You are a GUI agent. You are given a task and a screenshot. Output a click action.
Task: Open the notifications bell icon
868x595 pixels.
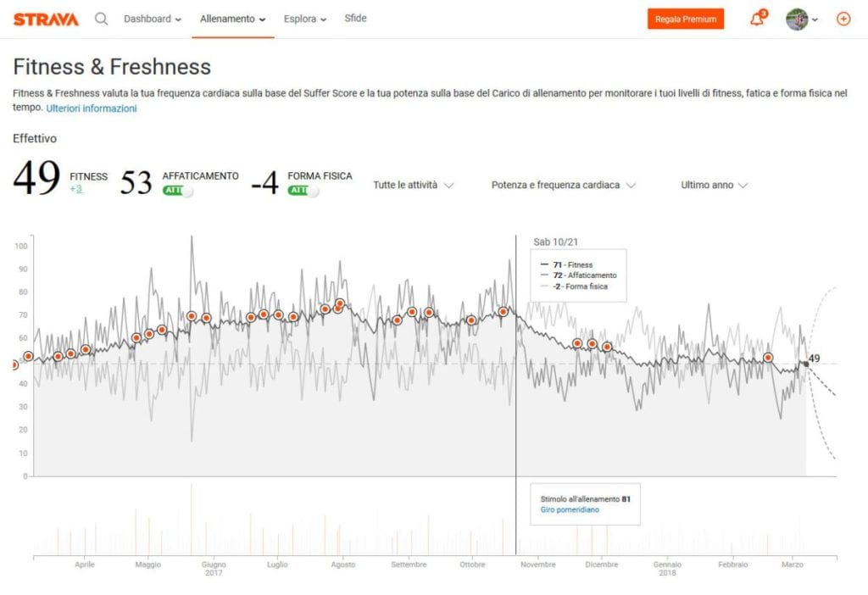(x=758, y=19)
